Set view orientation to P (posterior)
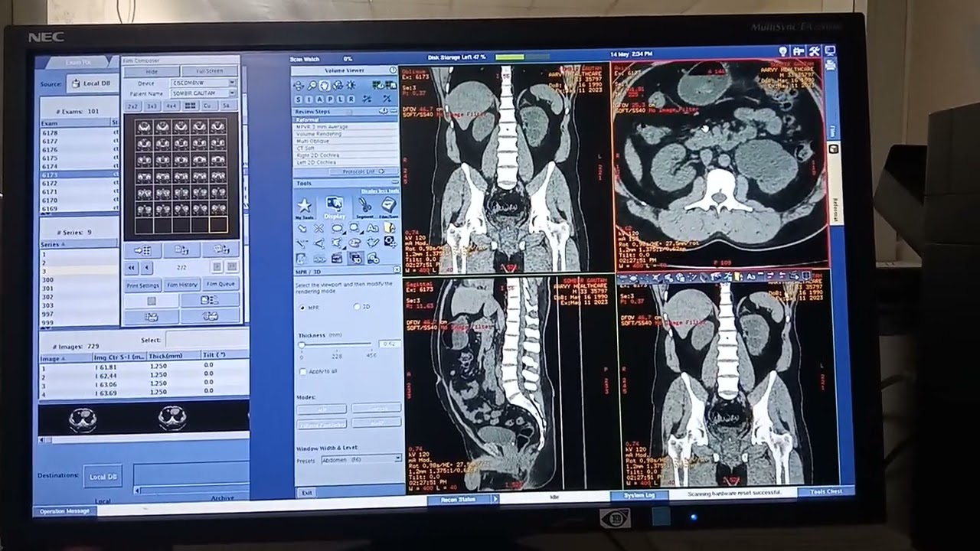The width and height of the screenshot is (980, 551). pyautogui.click(x=330, y=99)
